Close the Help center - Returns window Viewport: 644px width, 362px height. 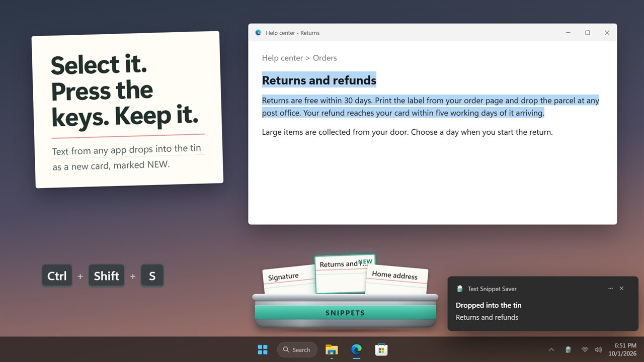(x=607, y=33)
